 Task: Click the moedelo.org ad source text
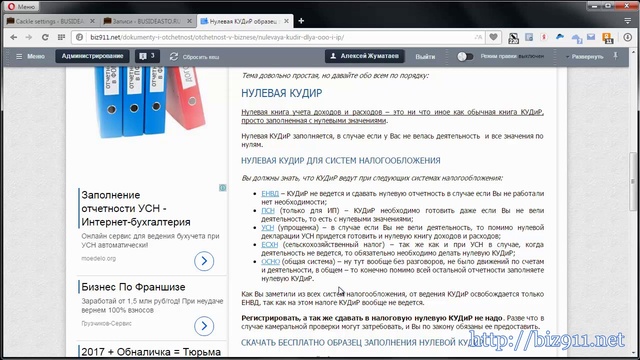(x=98, y=259)
